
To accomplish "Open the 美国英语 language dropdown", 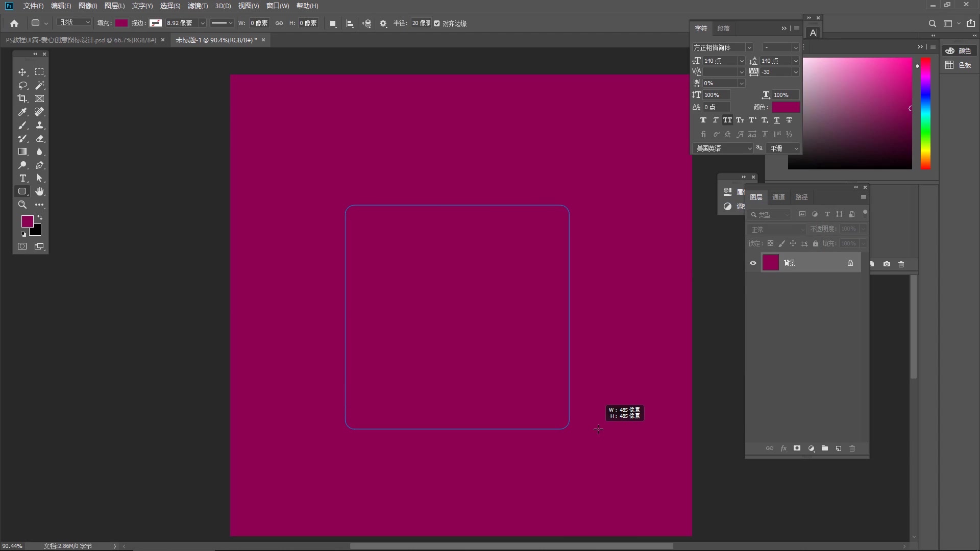I will [x=723, y=148].
